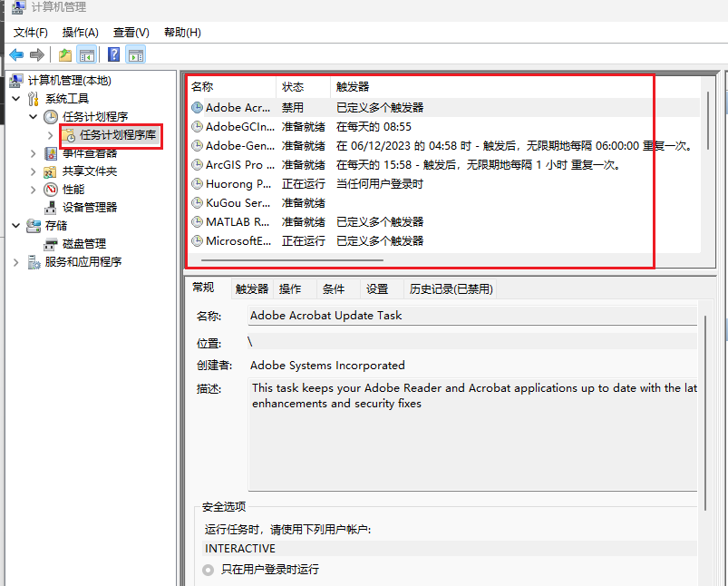This screenshot has width=728, height=586.
Task: Toggle the Show/Hide Action Pane icon
Action: [x=136, y=54]
